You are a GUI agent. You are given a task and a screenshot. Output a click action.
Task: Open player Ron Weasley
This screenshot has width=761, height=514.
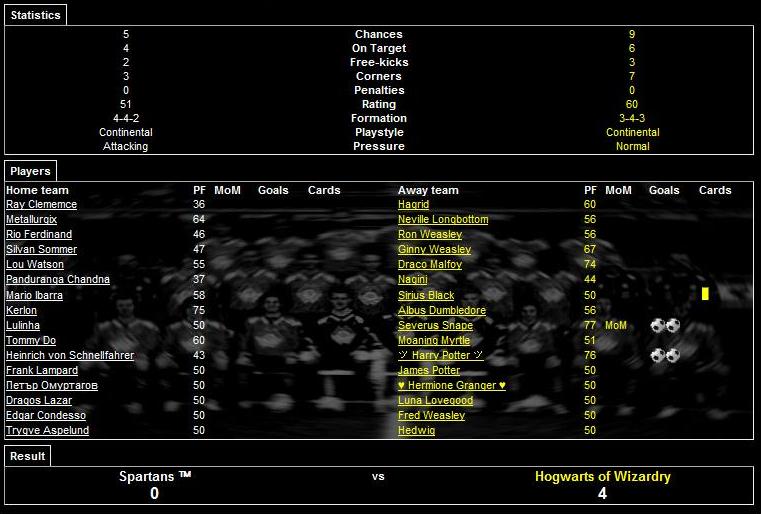pyautogui.click(x=430, y=234)
